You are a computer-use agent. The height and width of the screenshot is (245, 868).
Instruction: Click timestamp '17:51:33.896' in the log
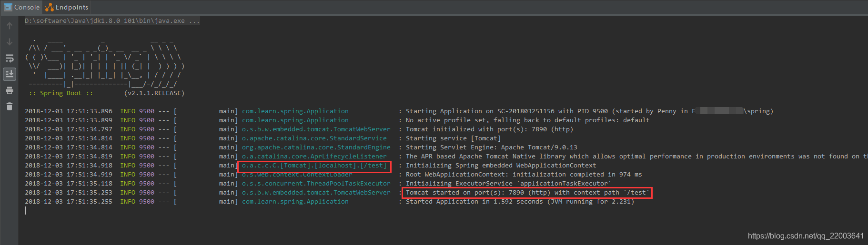pos(90,111)
